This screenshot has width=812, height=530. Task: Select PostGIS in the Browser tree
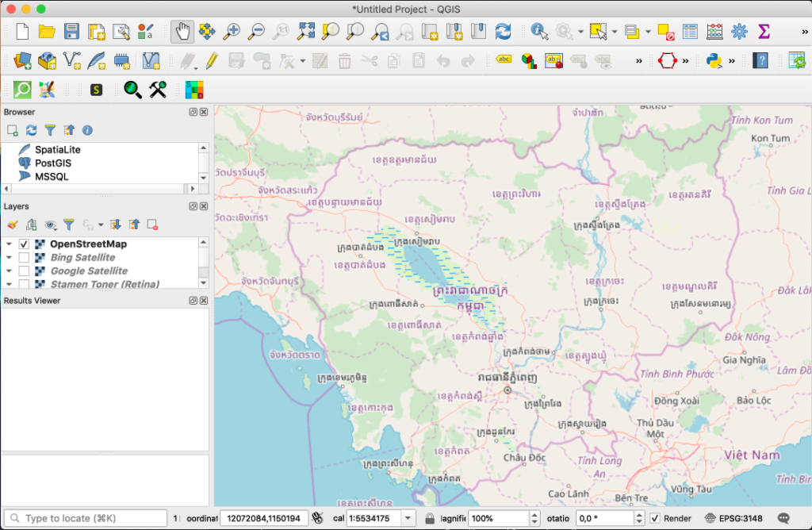[x=53, y=163]
